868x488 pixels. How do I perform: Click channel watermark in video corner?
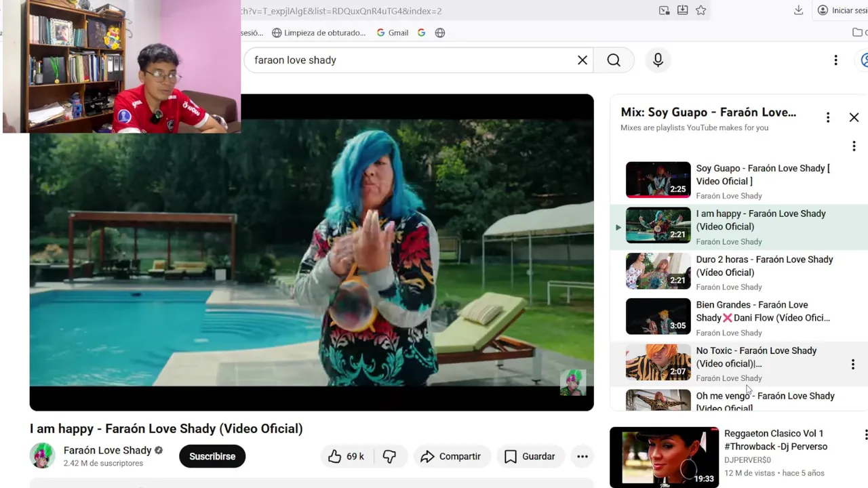click(572, 382)
